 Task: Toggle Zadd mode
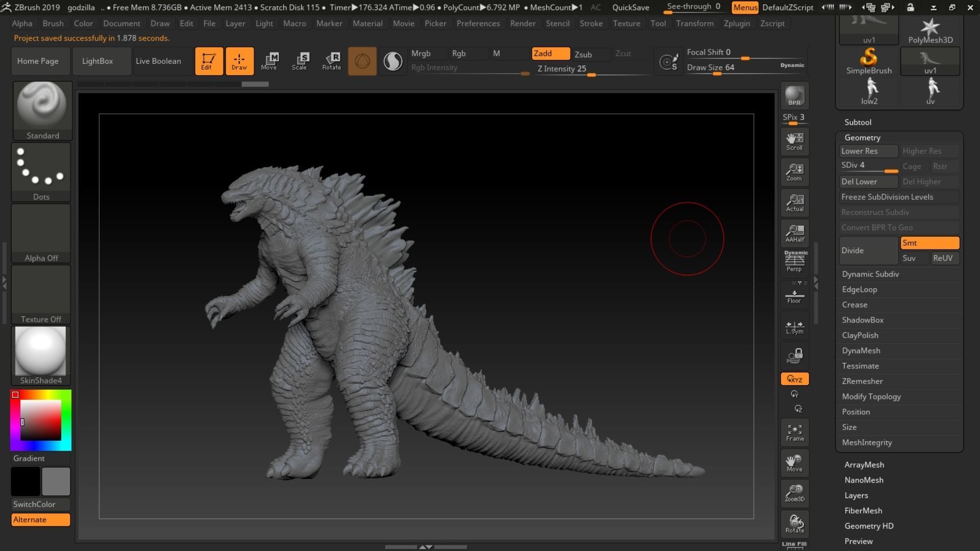[551, 54]
